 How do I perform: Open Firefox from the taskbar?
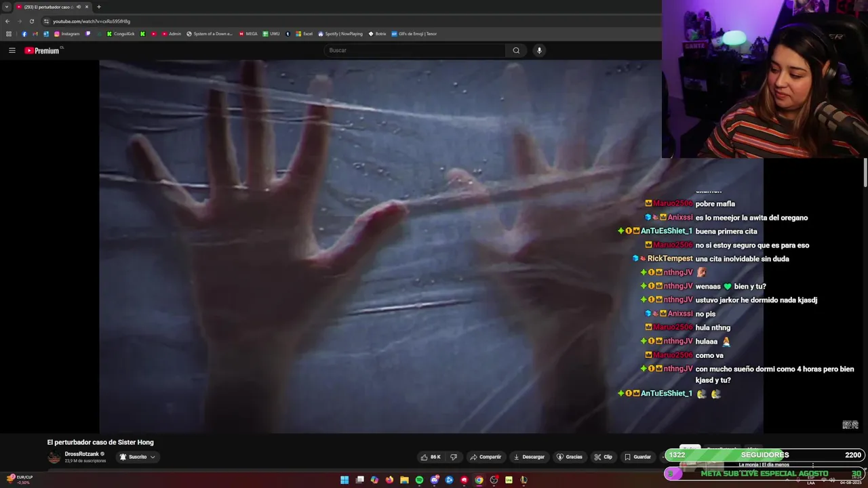pyautogui.click(x=389, y=480)
